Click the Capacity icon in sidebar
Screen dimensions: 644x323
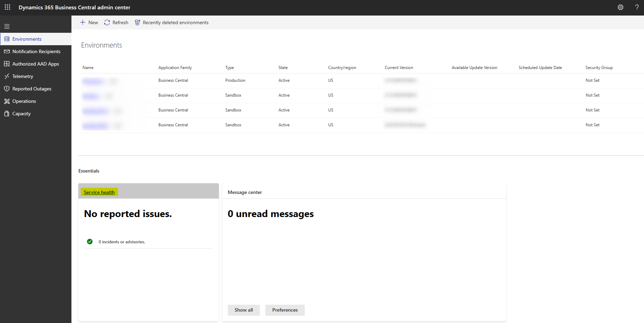[7, 114]
